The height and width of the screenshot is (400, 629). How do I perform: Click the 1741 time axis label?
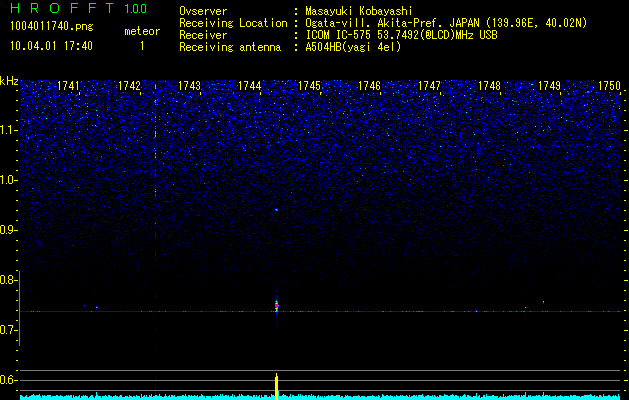coord(69,85)
